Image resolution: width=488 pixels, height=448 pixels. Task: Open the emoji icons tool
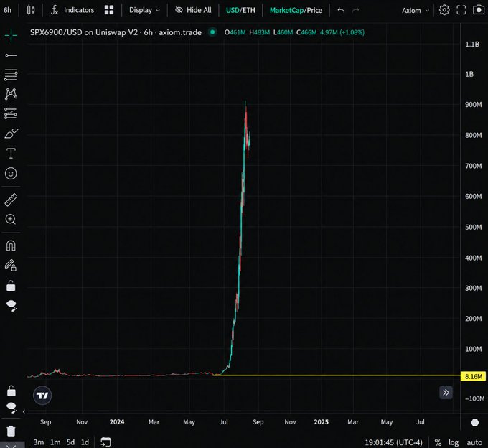click(x=11, y=174)
